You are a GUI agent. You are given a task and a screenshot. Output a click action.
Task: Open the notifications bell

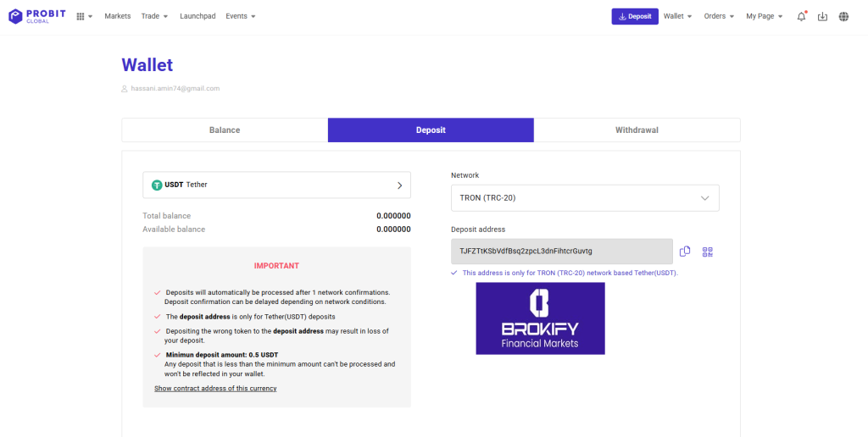point(801,16)
